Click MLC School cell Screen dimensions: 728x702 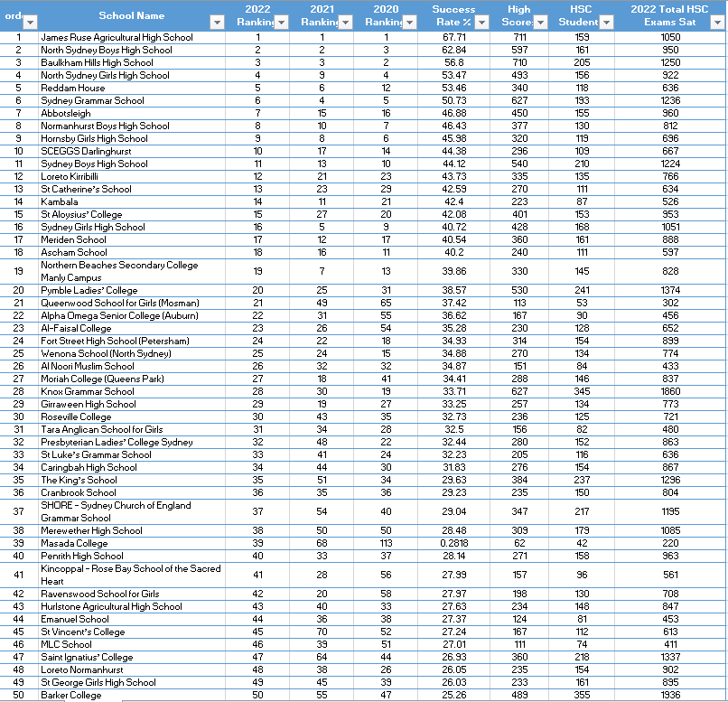[x=132, y=644]
